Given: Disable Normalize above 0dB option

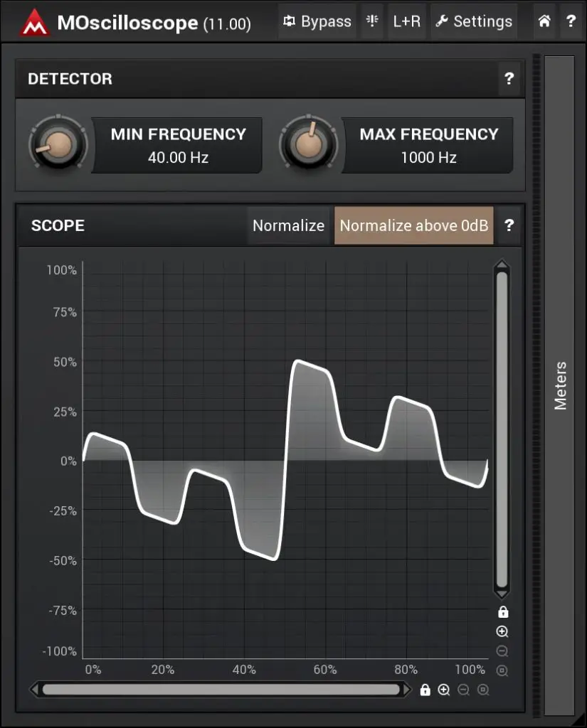Looking at the screenshot, I should coord(413,225).
